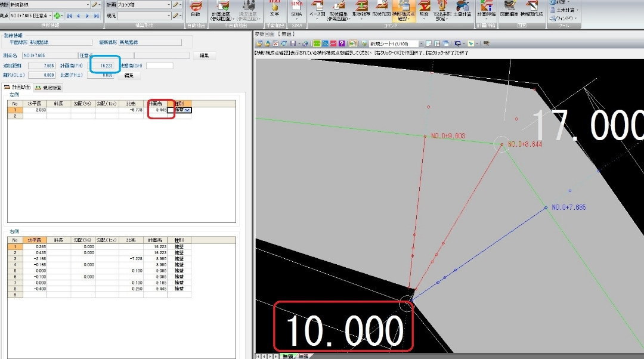Open the SIMA import tool
Viewport: 644px width, 359px height.
click(x=296, y=9)
